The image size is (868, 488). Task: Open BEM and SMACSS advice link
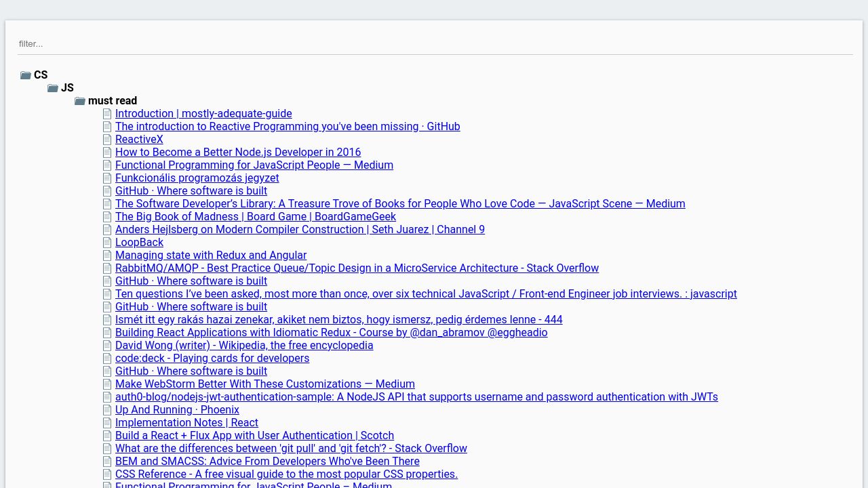[267, 461]
